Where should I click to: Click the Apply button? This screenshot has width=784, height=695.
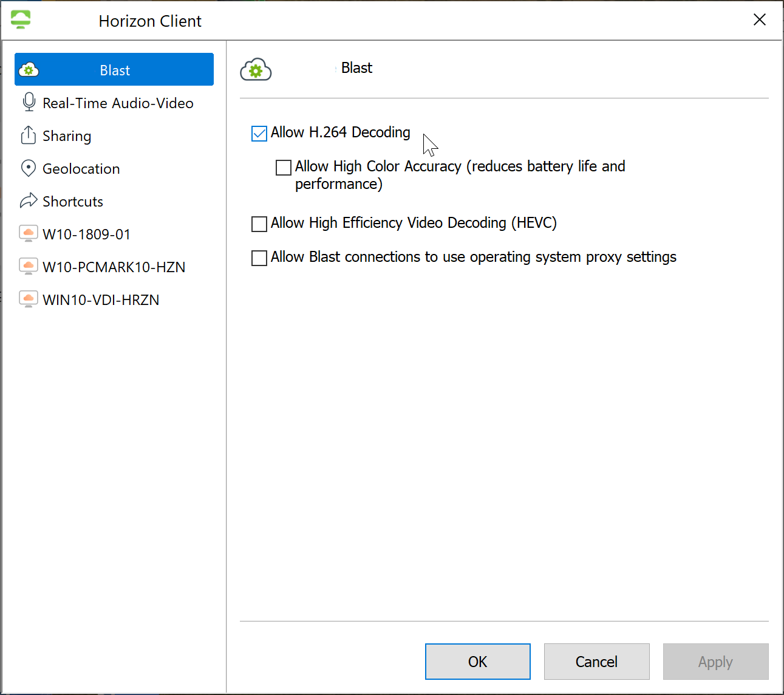tap(715, 662)
